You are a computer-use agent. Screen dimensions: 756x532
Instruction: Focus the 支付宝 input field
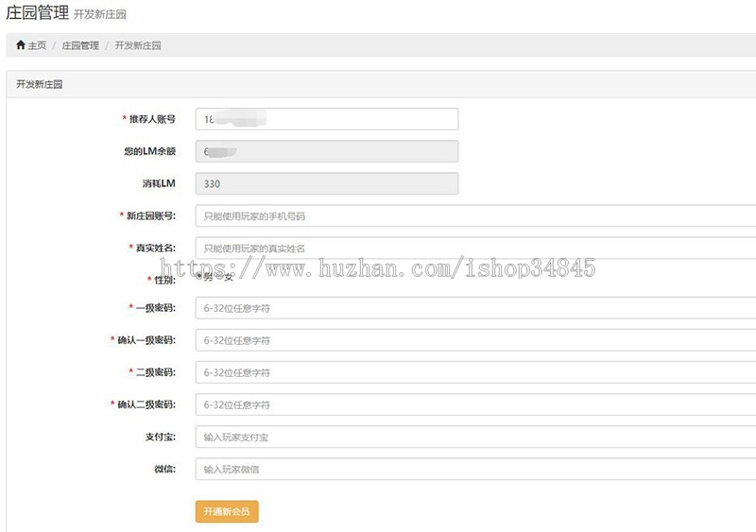pyautogui.click(x=475, y=437)
